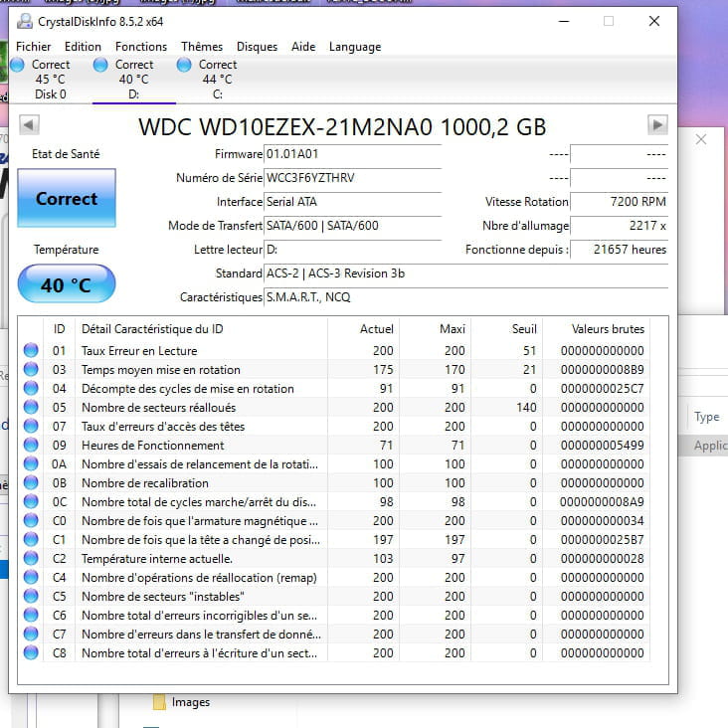Image resolution: width=728 pixels, height=728 pixels.
Task: Click the Seuil column header
Action: pyautogui.click(x=506, y=329)
